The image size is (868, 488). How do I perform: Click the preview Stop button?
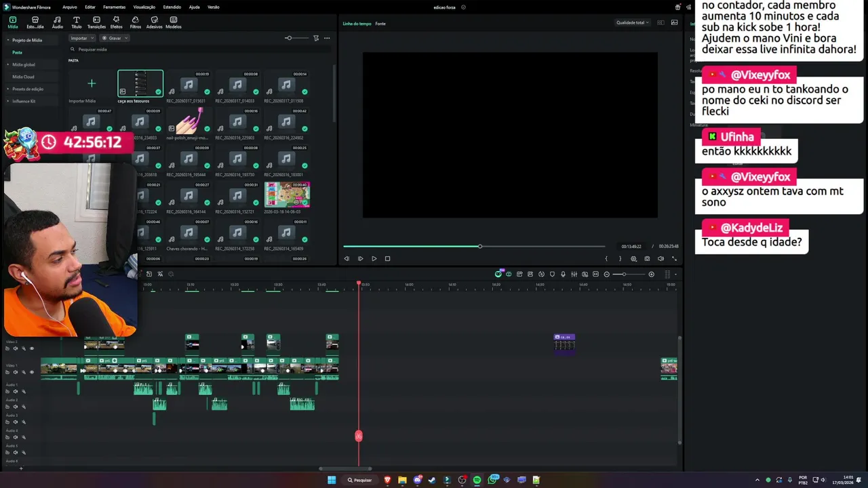387,258
